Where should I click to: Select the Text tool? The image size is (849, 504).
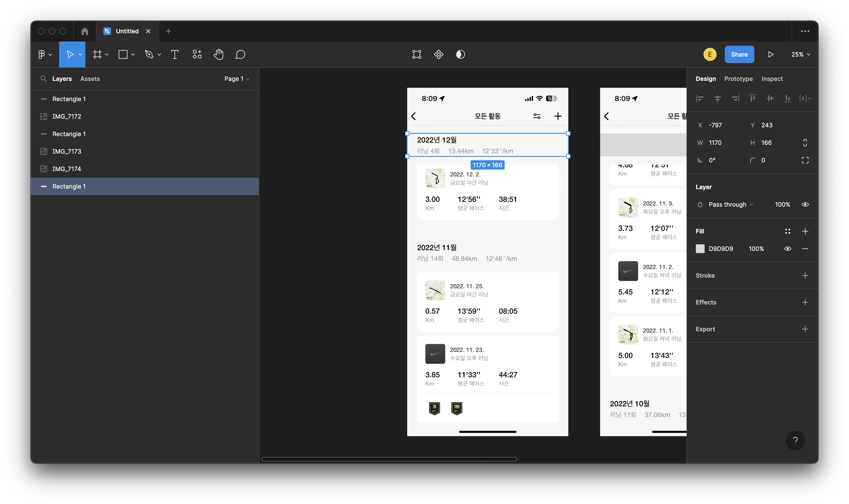pyautogui.click(x=175, y=54)
